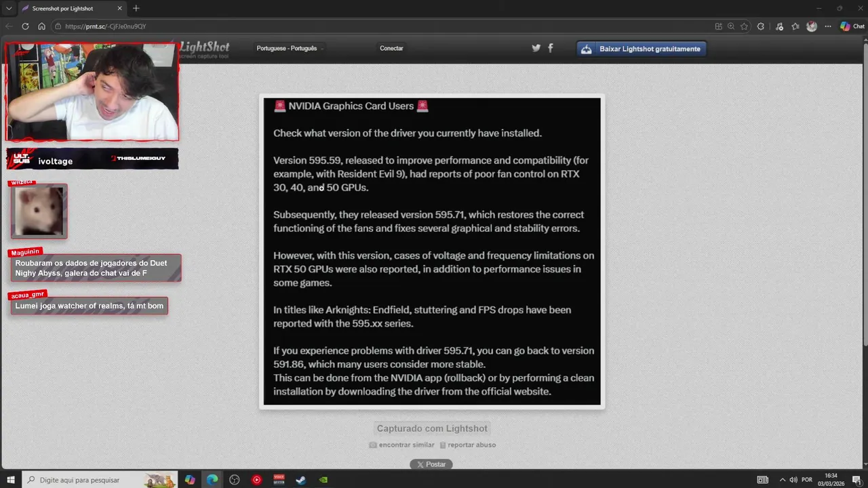Open the browser three-dot settings menu
The width and height of the screenshot is (868, 488).
tap(827, 26)
